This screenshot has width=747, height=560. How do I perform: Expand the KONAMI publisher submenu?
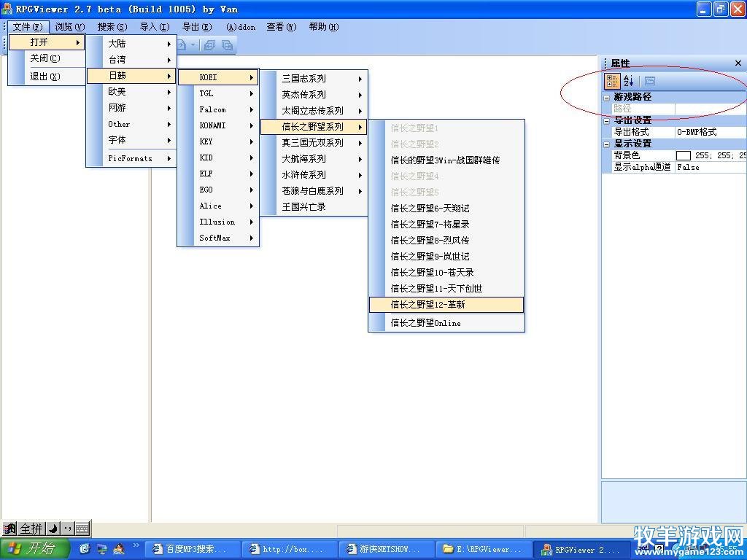pos(218,125)
